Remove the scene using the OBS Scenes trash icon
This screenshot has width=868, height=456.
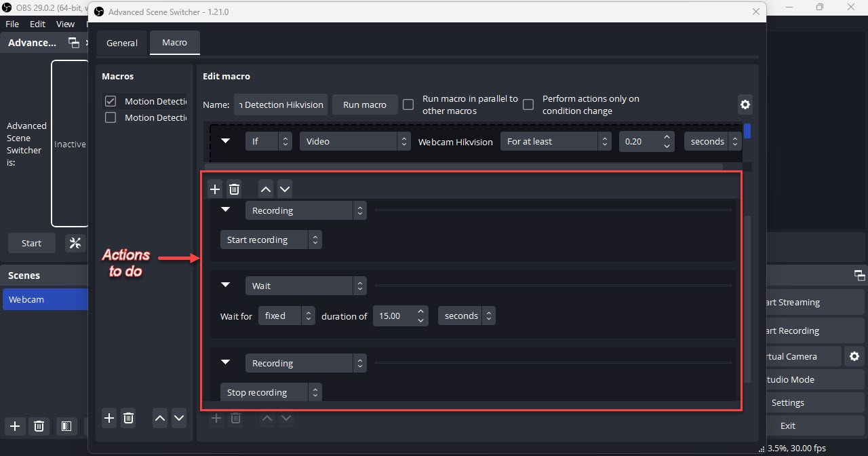tap(39, 426)
